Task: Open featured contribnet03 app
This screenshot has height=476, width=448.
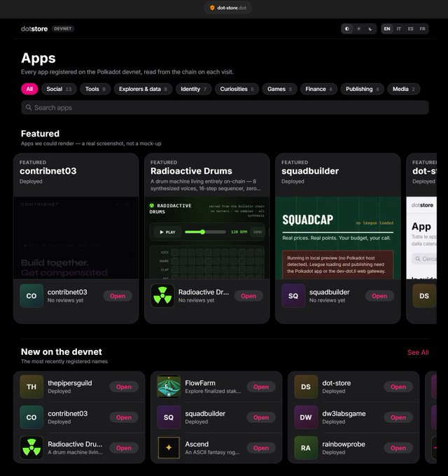Action: tap(118, 296)
